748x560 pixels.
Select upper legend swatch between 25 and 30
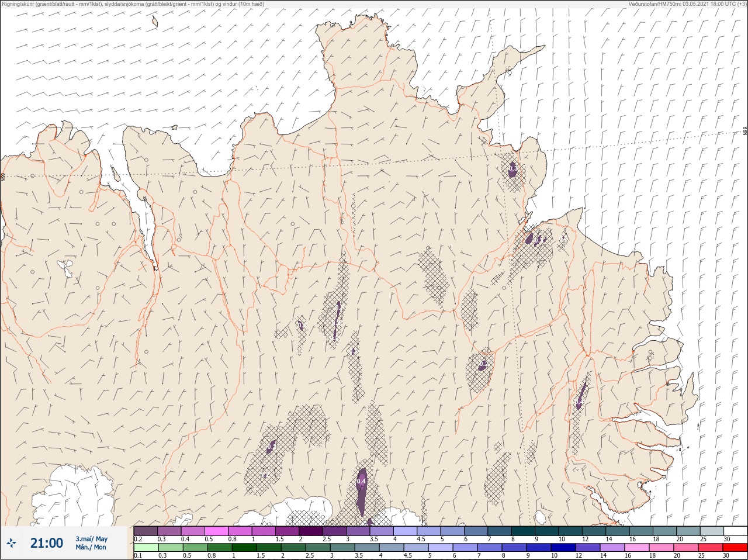(x=712, y=531)
